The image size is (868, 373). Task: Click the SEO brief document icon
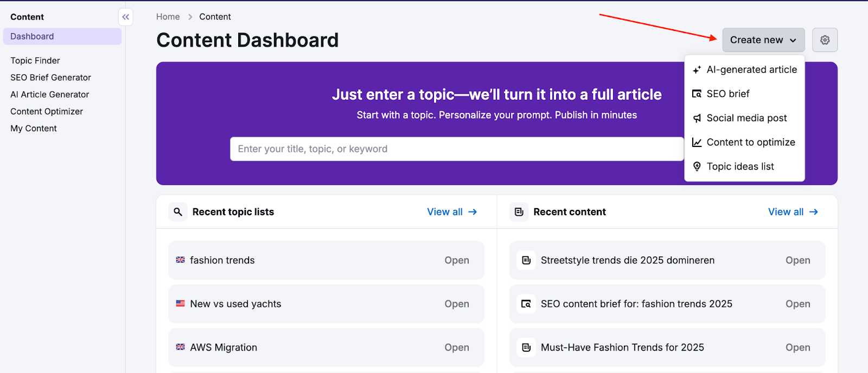[x=697, y=93]
